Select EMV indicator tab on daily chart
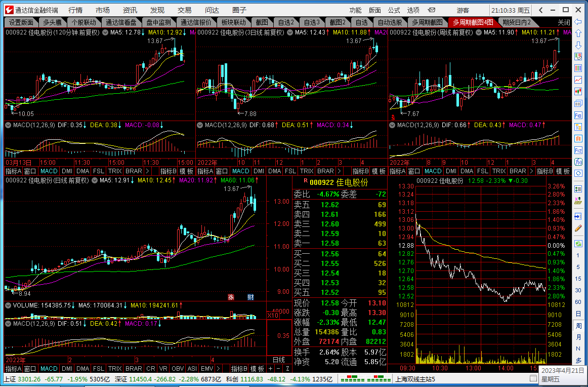 coord(207,369)
